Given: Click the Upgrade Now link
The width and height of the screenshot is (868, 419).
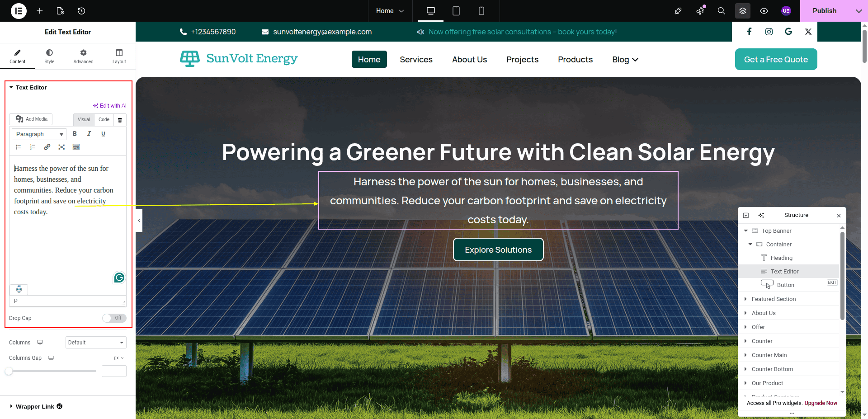Looking at the screenshot, I should point(821,403).
